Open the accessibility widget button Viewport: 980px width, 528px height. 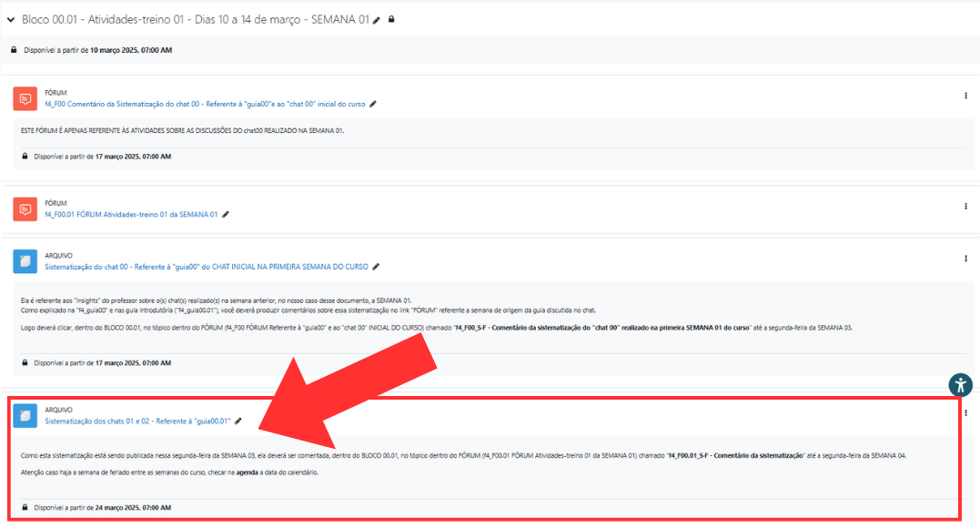[960, 384]
